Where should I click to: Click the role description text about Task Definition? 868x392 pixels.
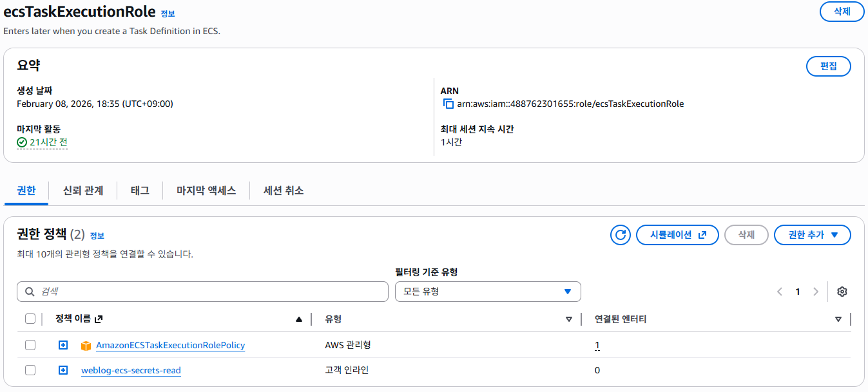click(111, 31)
